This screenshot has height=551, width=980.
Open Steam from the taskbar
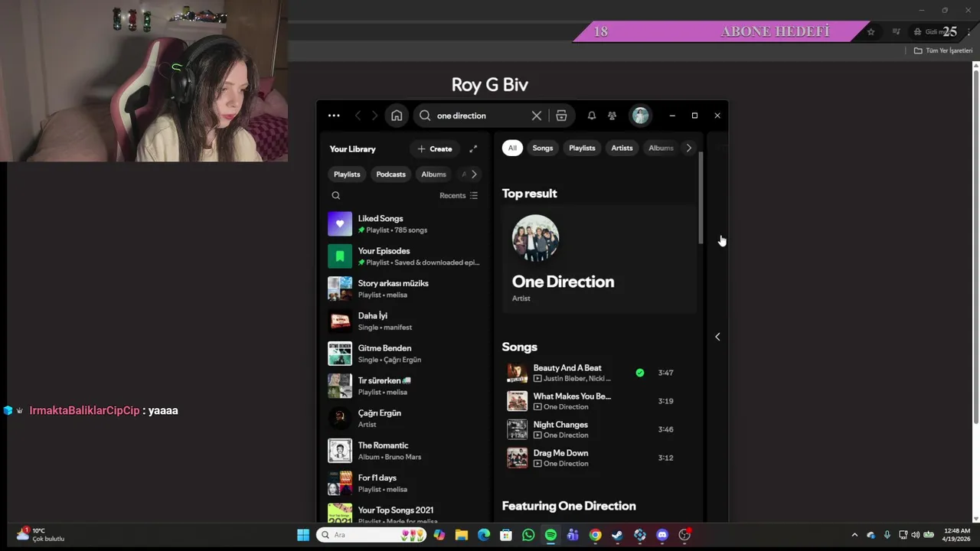pos(617,535)
